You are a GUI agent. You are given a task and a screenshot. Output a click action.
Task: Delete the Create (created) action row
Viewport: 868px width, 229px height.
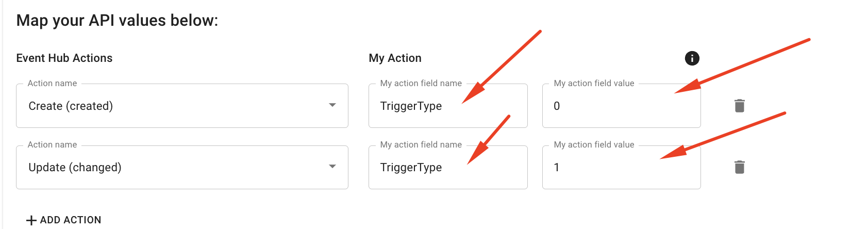coord(739,106)
